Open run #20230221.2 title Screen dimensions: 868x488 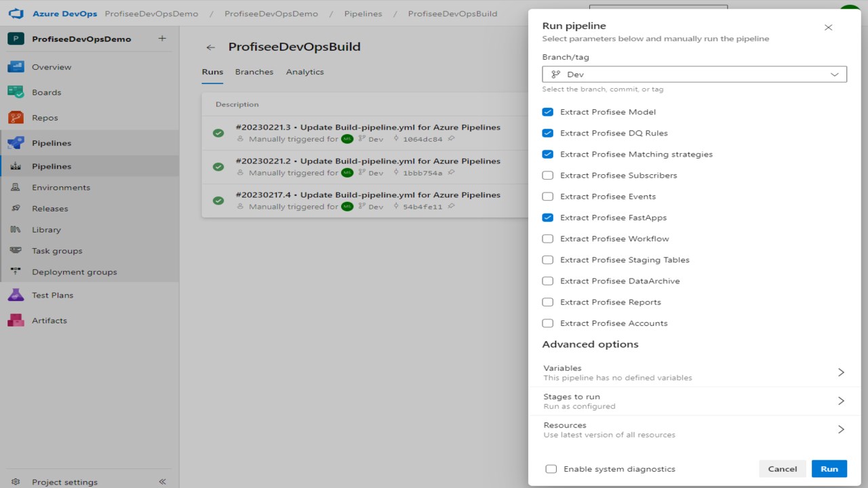(x=368, y=161)
